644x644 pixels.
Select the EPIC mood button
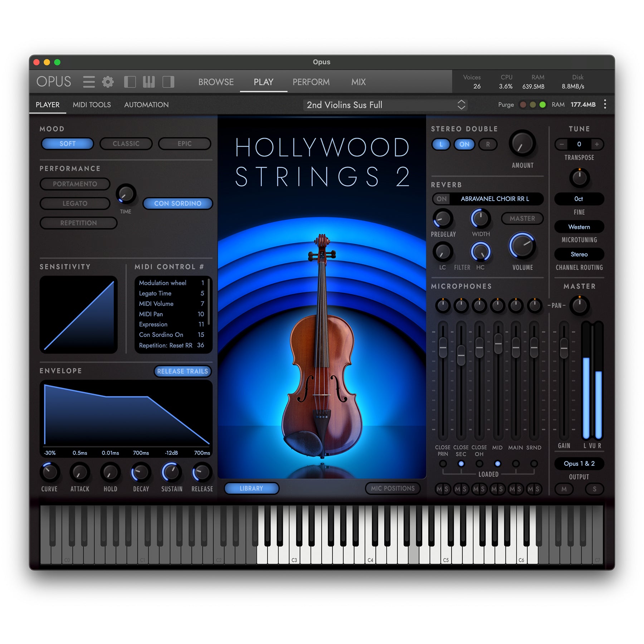[x=185, y=143]
